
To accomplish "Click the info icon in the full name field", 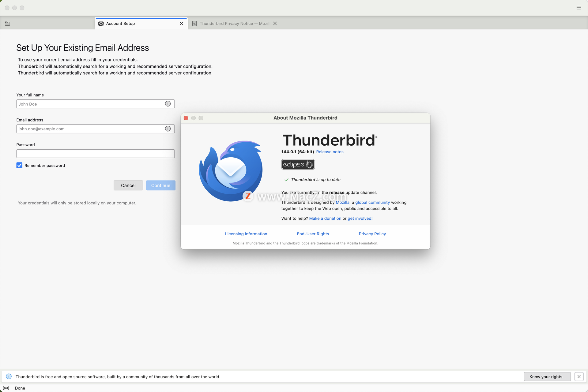I will tap(168, 104).
